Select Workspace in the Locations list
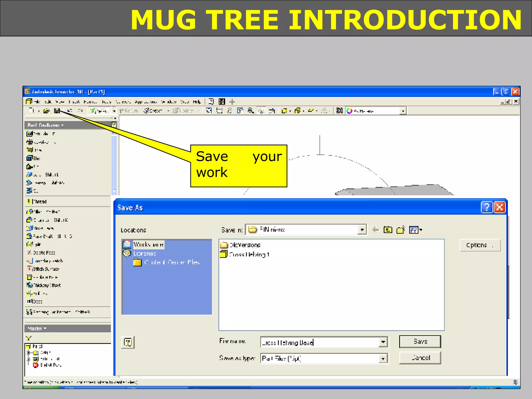Viewport: 532px width, 399px height. click(x=148, y=244)
